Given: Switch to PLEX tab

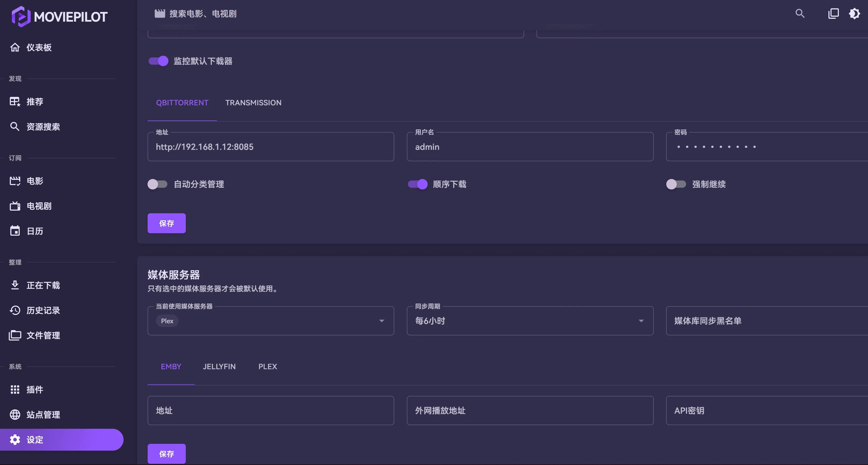Looking at the screenshot, I should pos(268,367).
